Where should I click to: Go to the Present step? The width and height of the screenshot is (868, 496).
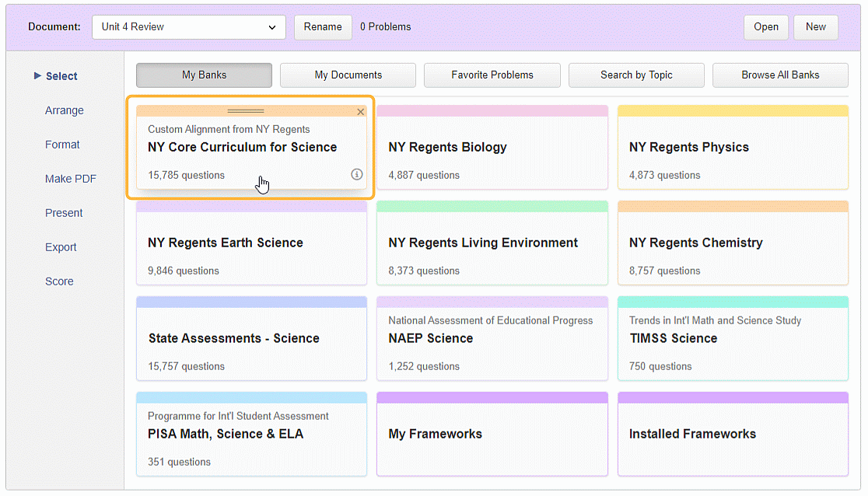pos(64,213)
